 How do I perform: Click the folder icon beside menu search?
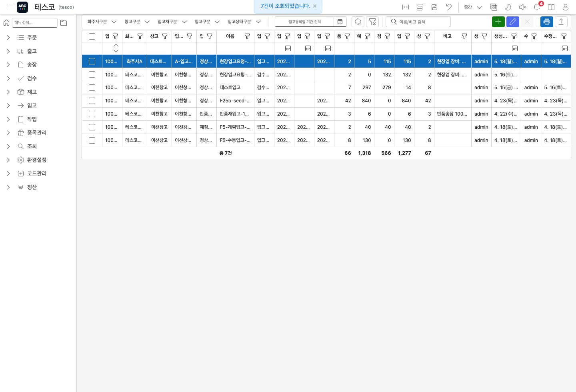[x=64, y=23]
